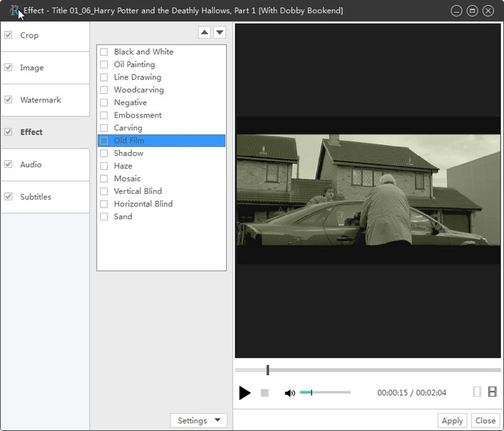Click the volume slider
The image size is (504, 431).
pyautogui.click(x=325, y=392)
